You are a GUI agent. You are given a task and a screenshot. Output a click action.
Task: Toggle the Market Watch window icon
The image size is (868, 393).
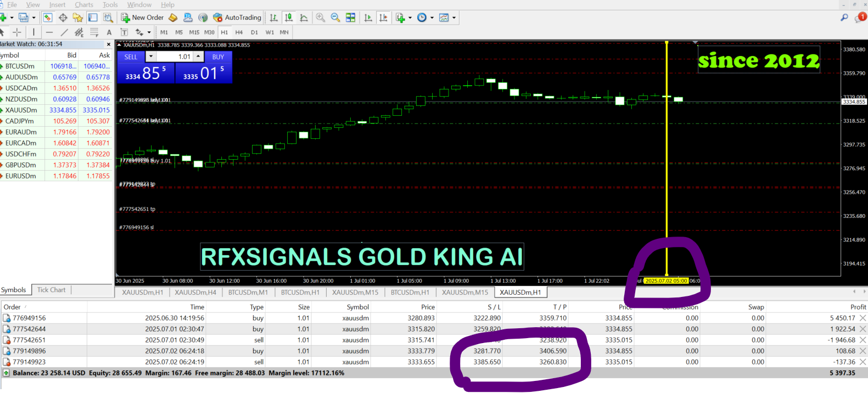(x=48, y=18)
